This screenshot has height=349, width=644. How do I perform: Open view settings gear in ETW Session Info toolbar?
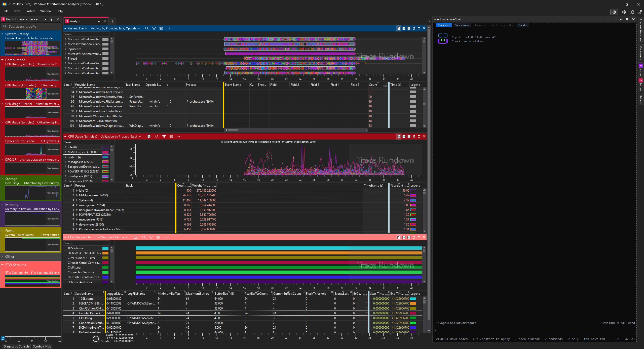[158, 237]
